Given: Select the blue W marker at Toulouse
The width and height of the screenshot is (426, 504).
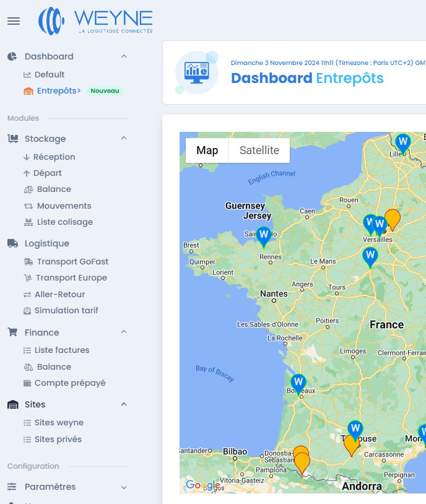Looking at the screenshot, I should coord(355,430).
